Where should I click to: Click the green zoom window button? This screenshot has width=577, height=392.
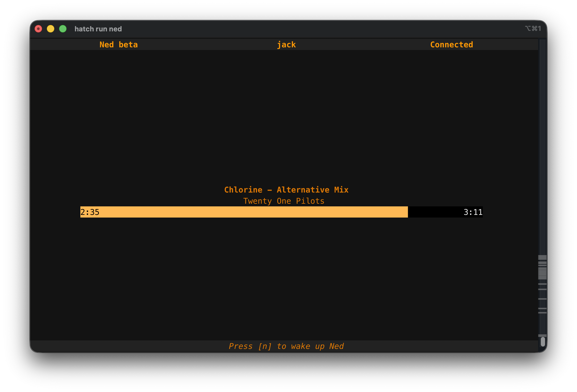pos(63,29)
